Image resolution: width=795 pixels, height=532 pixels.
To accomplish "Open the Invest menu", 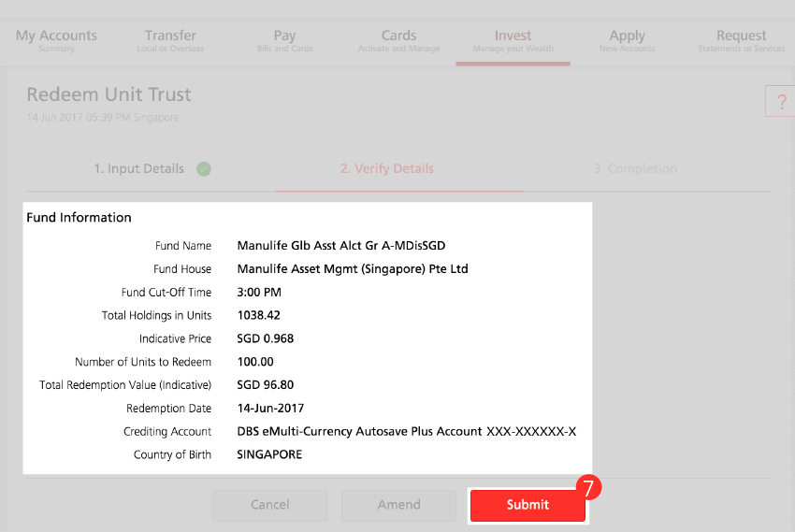I will 513,40.
